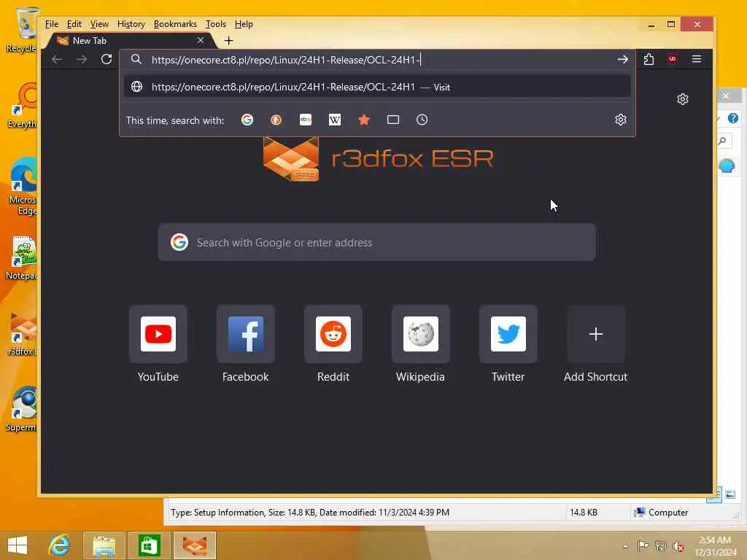Click the Search with Google field
The width and height of the screenshot is (747, 560).
coord(377,242)
